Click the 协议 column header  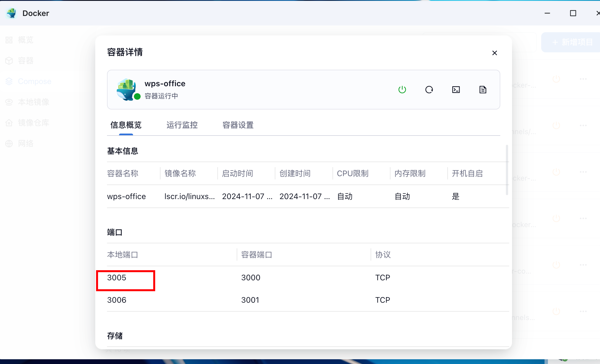(383, 255)
